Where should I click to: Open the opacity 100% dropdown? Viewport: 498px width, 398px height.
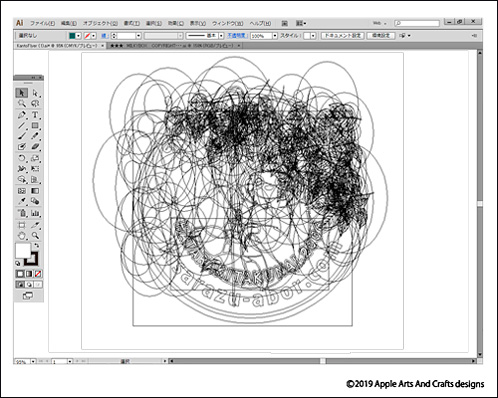click(x=275, y=36)
